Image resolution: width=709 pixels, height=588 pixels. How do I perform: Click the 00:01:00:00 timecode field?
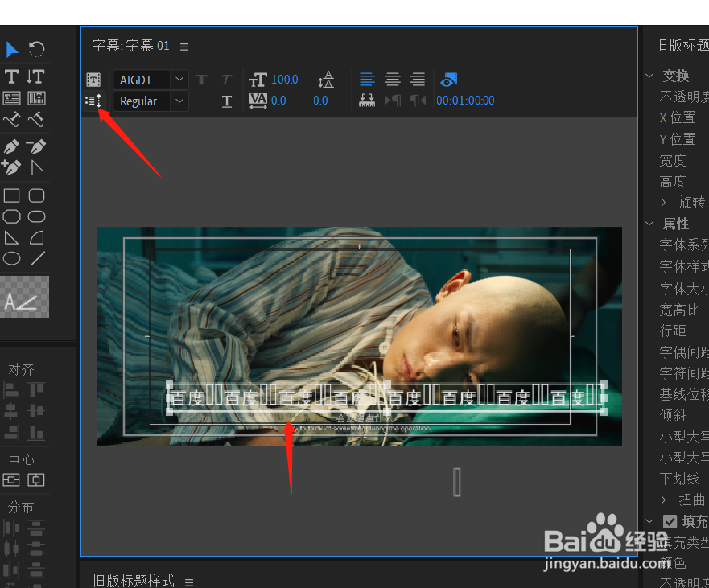(x=465, y=101)
